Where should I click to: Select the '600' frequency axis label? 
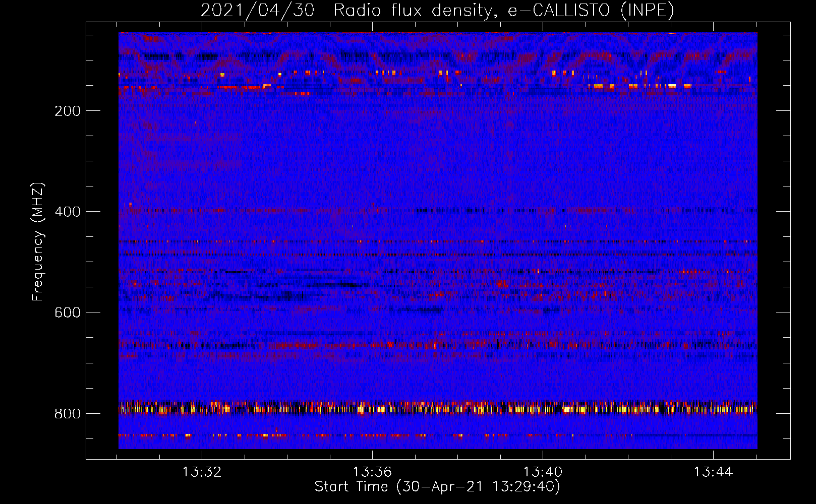68,312
